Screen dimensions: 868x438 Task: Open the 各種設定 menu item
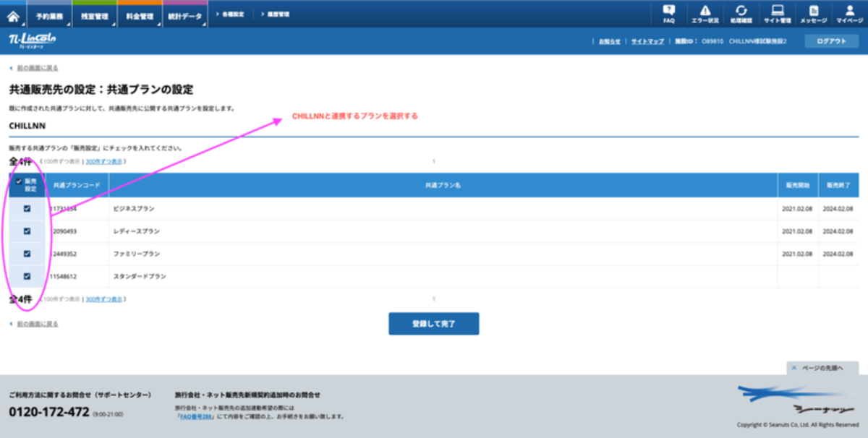click(230, 14)
